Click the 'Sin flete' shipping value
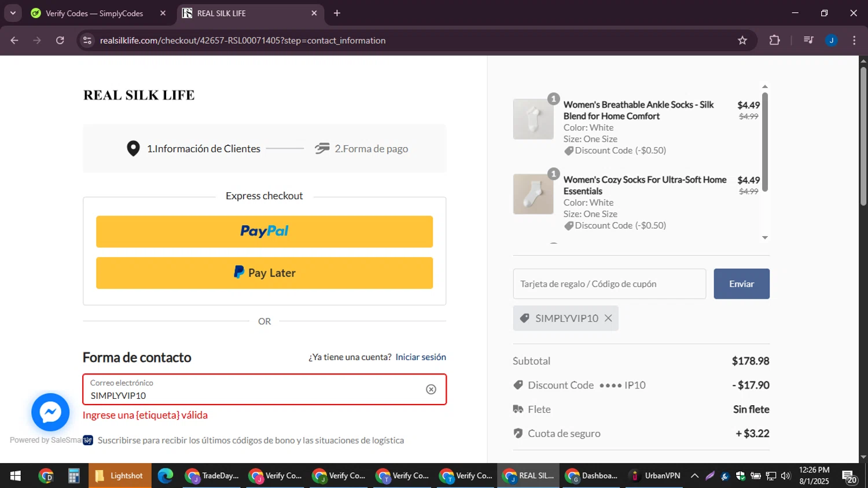Viewport: 868px width, 488px height. (x=751, y=409)
